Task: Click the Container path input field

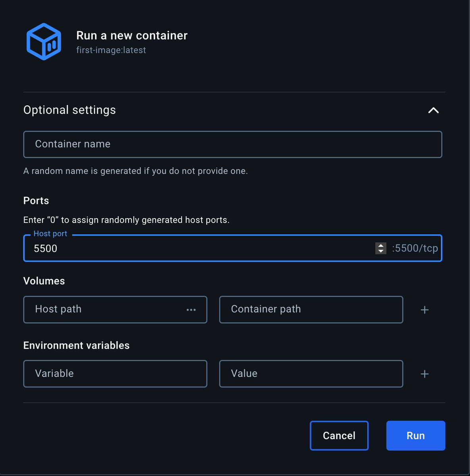Action: (311, 309)
